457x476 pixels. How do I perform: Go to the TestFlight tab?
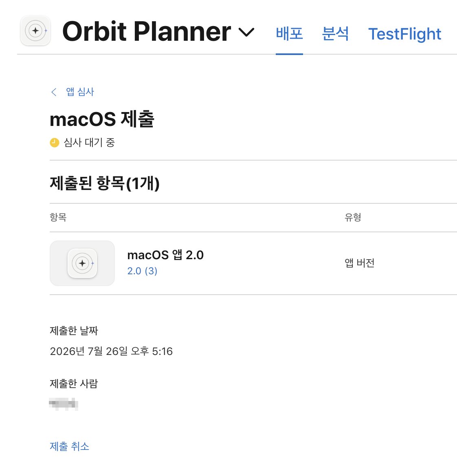tap(404, 34)
